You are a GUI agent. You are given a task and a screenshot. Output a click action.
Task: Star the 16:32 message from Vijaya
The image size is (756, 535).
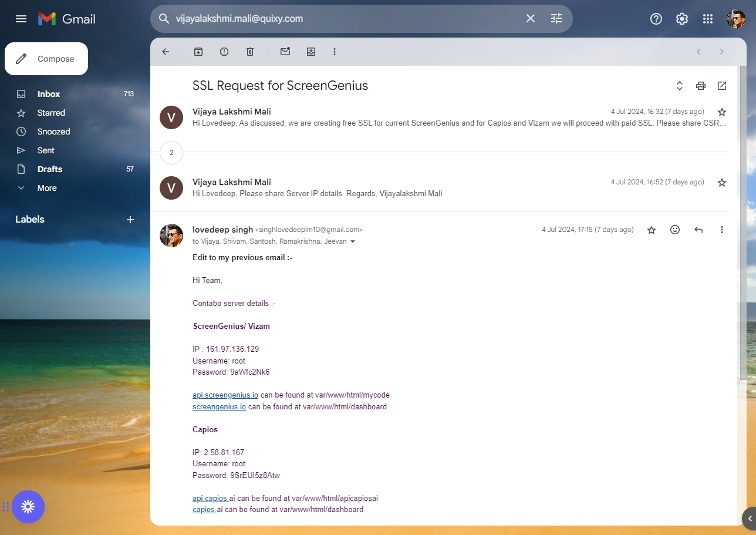click(722, 112)
